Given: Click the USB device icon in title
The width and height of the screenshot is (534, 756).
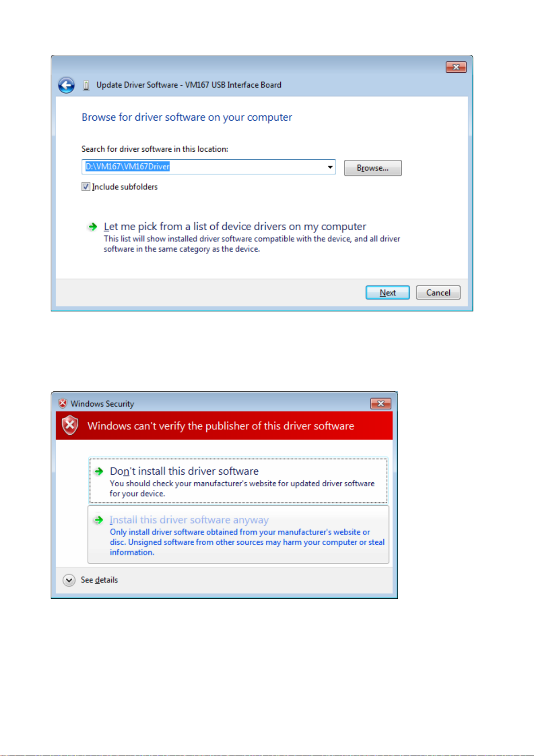Looking at the screenshot, I should click(x=86, y=85).
